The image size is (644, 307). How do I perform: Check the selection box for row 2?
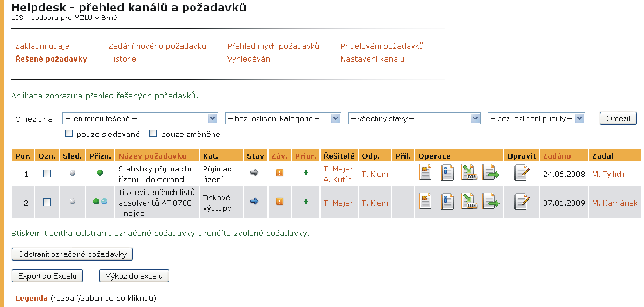tap(47, 202)
